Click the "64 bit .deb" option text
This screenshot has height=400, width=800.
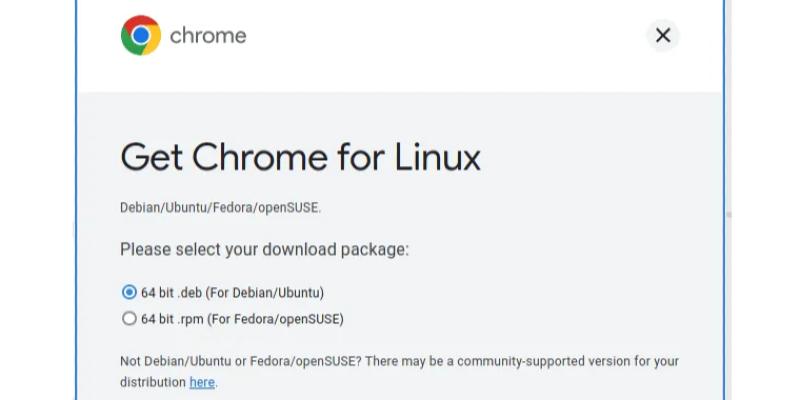pos(172,293)
